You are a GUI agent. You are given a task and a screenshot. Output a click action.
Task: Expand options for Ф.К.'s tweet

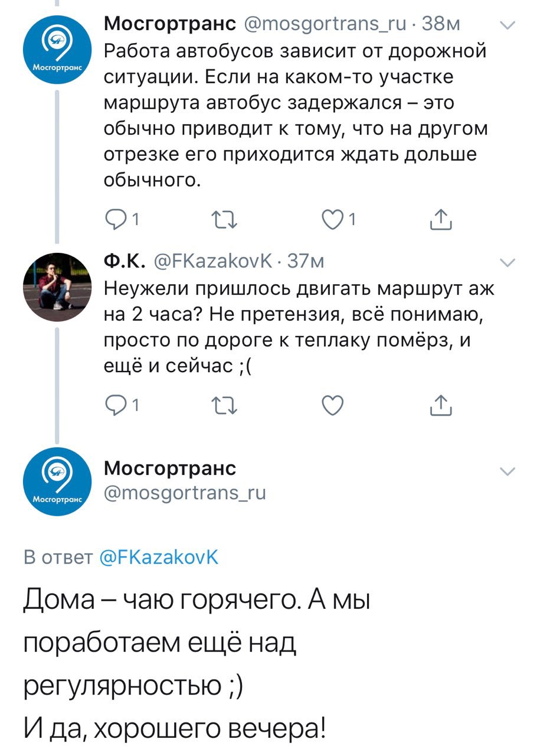[507, 262]
